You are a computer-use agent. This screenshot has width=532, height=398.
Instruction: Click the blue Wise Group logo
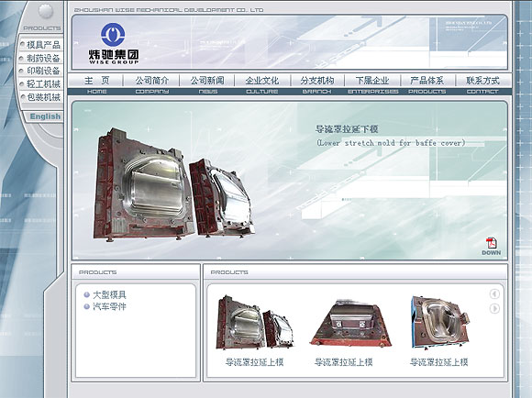coord(113,35)
